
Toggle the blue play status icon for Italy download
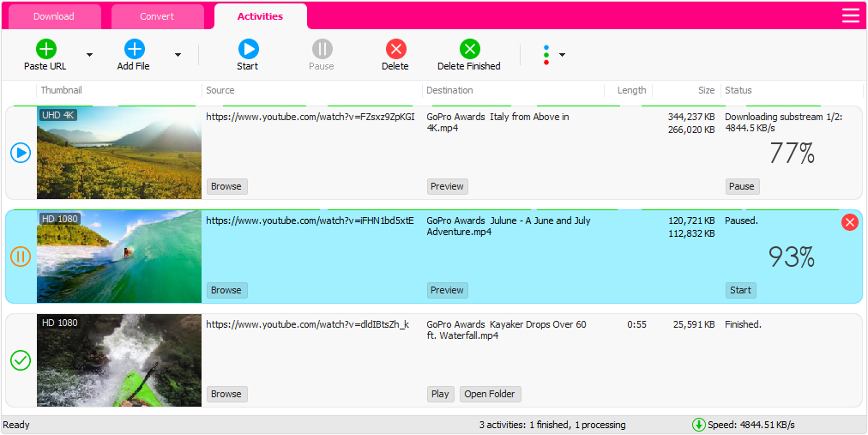pyautogui.click(x=21, y=153)
